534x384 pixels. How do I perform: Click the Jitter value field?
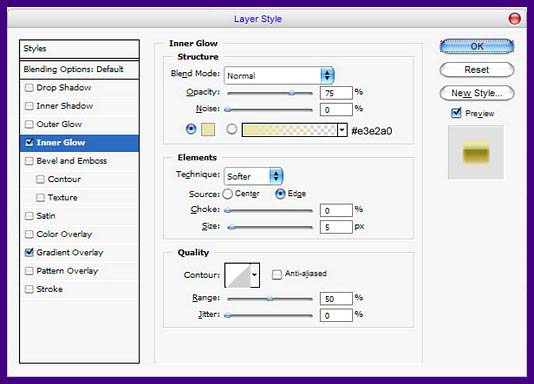tap(336, 316)
